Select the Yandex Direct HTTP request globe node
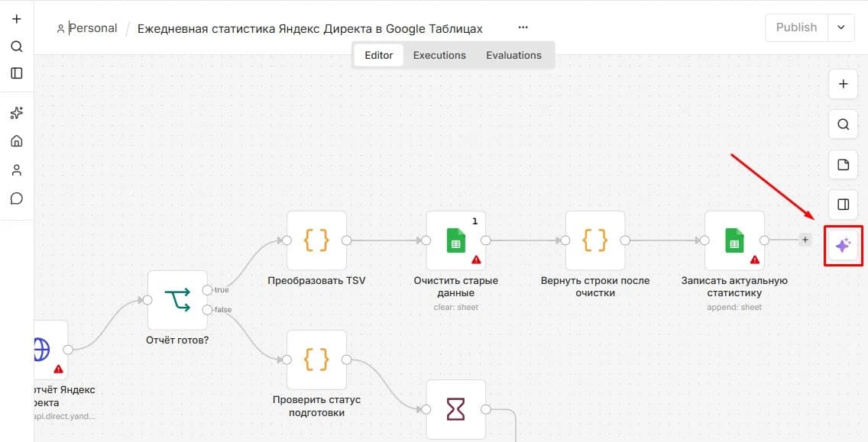Viewport: 868px width, 442px height. click(x=50, y=350)
